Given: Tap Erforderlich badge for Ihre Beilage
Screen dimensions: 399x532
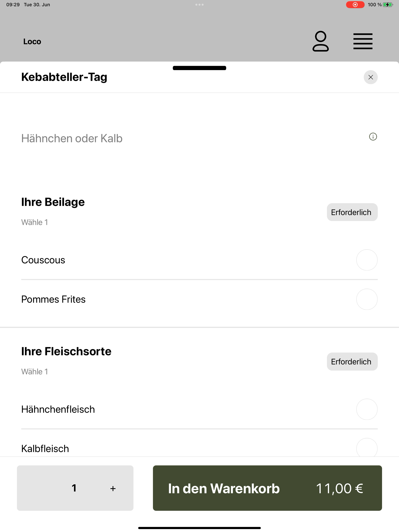Looking at the screenshot, I should tap(352, 212).
